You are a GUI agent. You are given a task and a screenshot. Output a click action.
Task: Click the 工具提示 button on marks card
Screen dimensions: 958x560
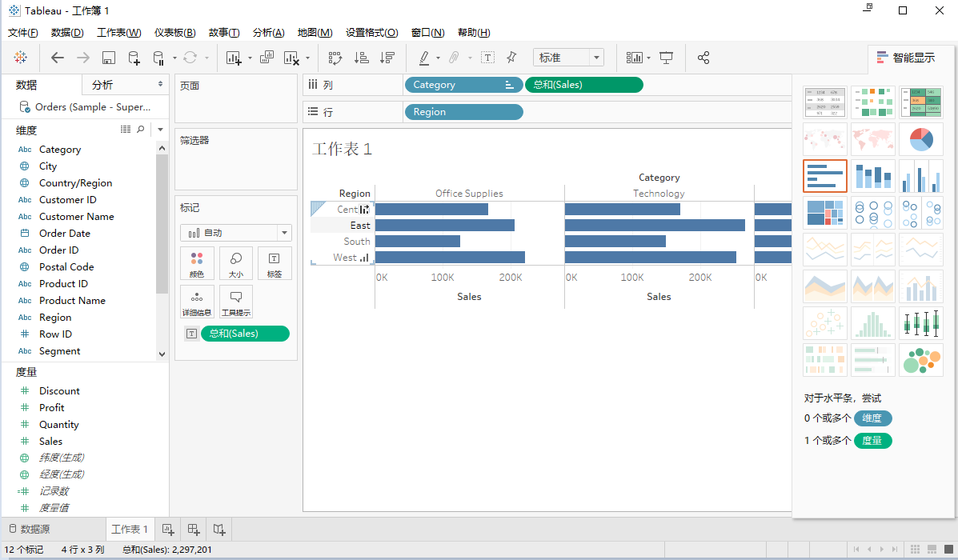click(236, 302)
